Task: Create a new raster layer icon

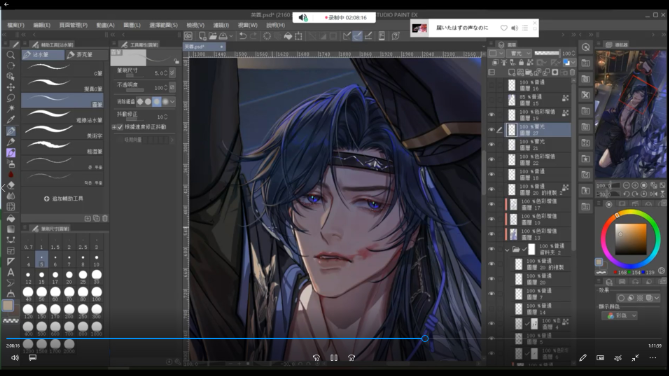Action: pos(511,73)
